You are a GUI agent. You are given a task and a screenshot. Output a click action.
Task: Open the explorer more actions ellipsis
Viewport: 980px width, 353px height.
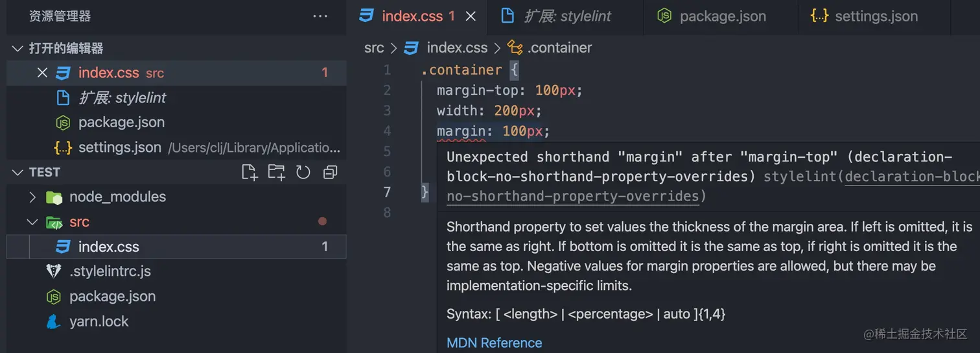(320, 16)
